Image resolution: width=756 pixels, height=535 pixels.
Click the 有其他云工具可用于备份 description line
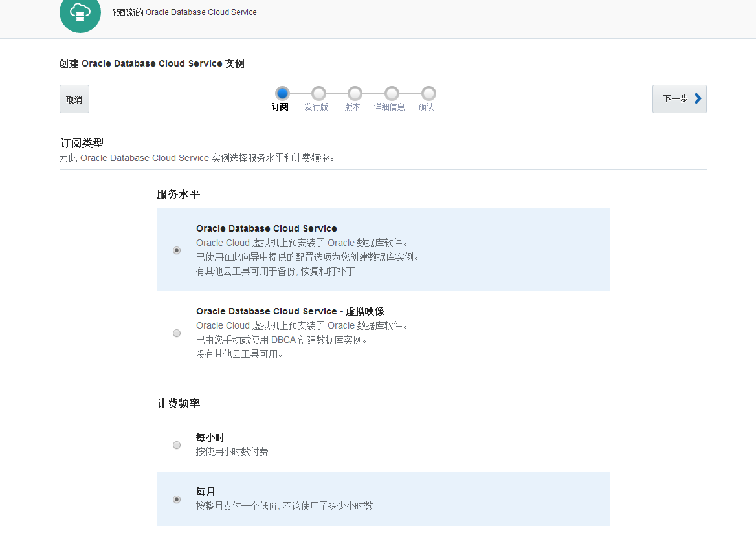coord(278,271)
